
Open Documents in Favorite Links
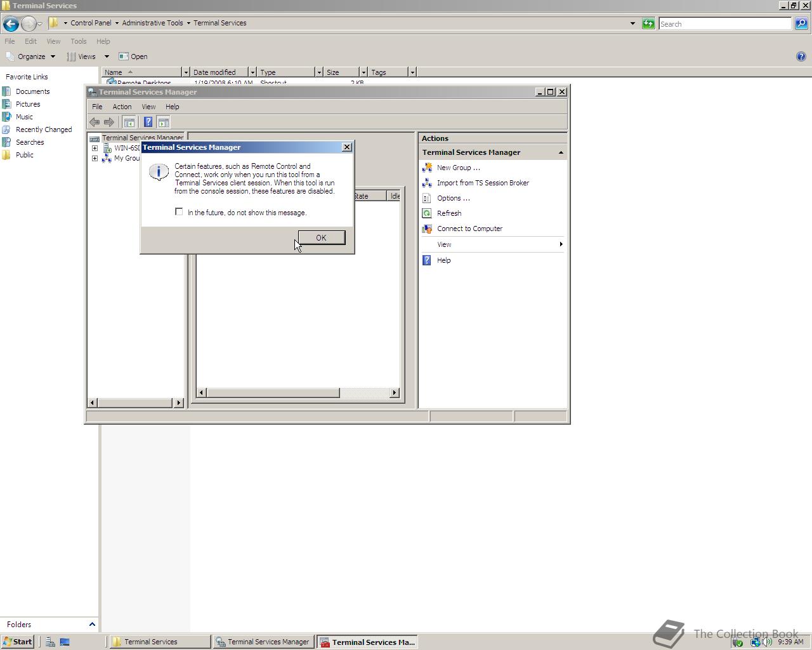pyautogui.click(x=32, y=91)
